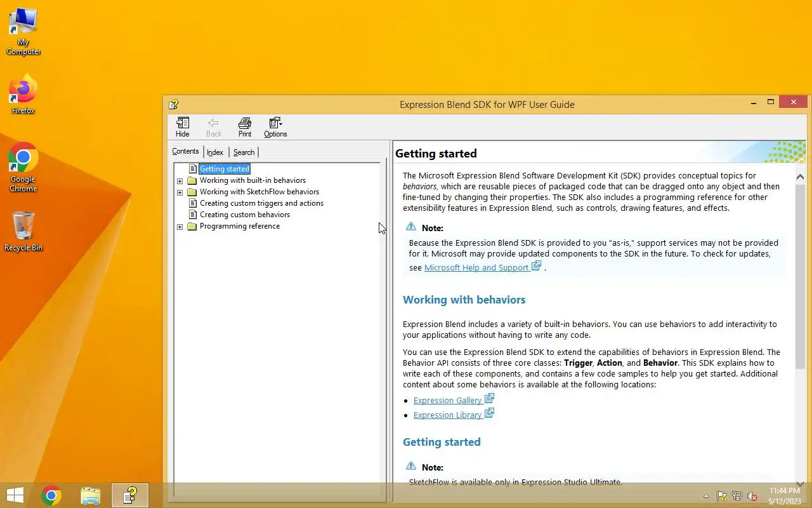Click warning icon beside SketchFlow Note
This screenshot has width=812, height=508.
pyautogui.click(x=411, y=466)
